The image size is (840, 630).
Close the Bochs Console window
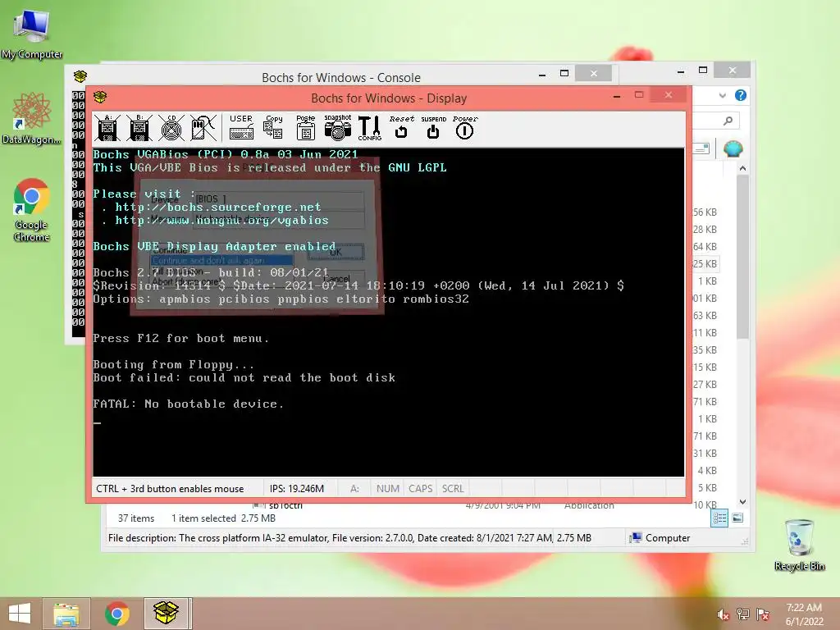(x=594, y=73)
